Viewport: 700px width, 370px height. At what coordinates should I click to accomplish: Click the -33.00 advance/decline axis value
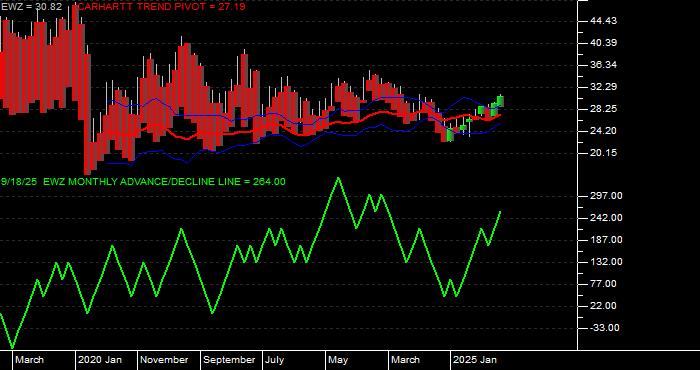[x=603, y=328]
